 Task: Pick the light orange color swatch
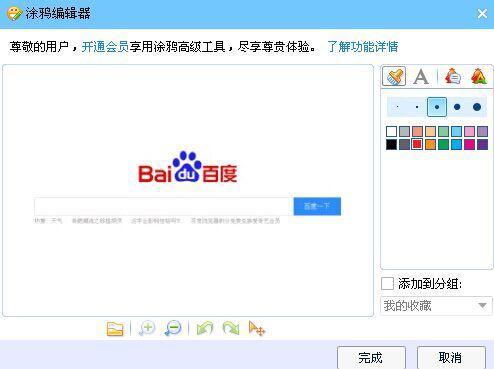tap(430, 131)
